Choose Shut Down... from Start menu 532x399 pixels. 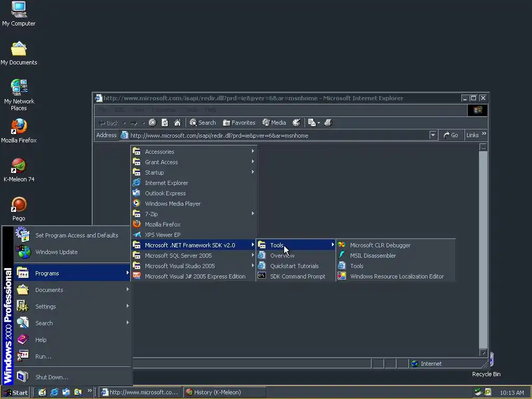click(x=72, y=377)
